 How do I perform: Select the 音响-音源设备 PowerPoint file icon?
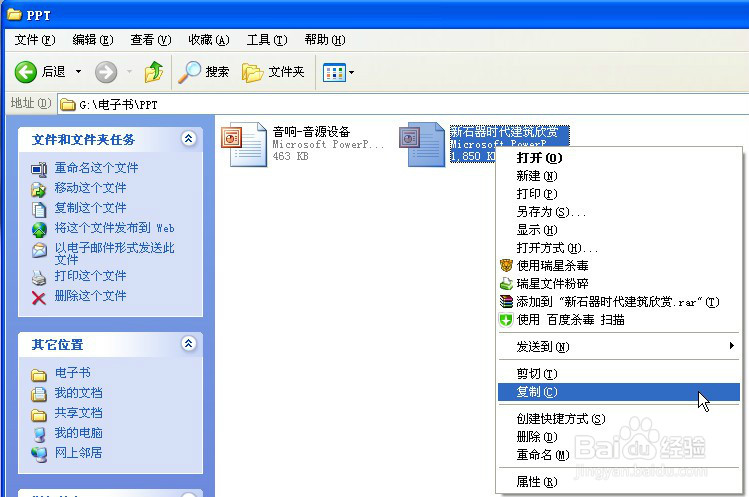(244, 144)
